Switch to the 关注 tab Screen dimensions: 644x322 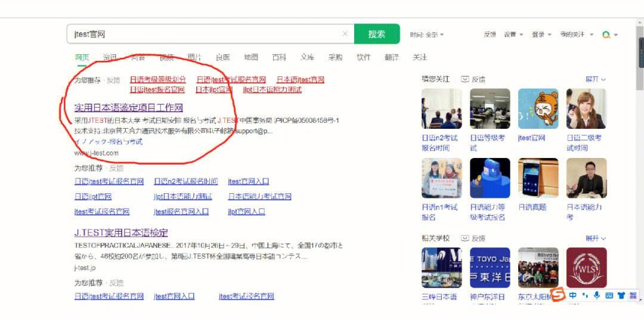click(420, 57)
